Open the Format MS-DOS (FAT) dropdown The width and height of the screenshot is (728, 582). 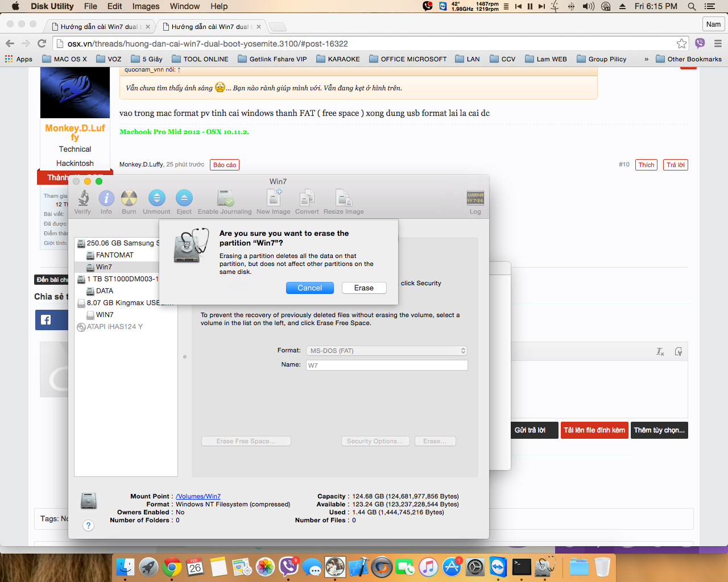[387, 351]
